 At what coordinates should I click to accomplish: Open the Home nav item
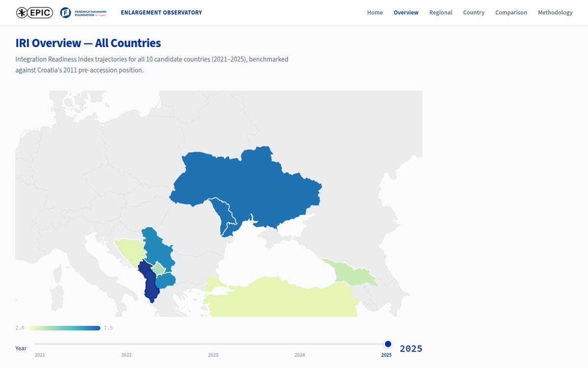point(375,13)
